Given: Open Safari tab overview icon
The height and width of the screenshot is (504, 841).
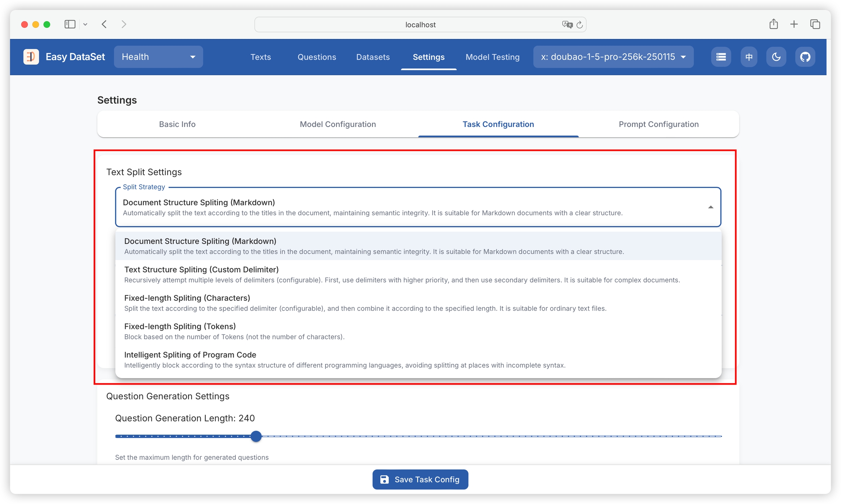Looking at the screenshot, I should [x=815, y=24].
